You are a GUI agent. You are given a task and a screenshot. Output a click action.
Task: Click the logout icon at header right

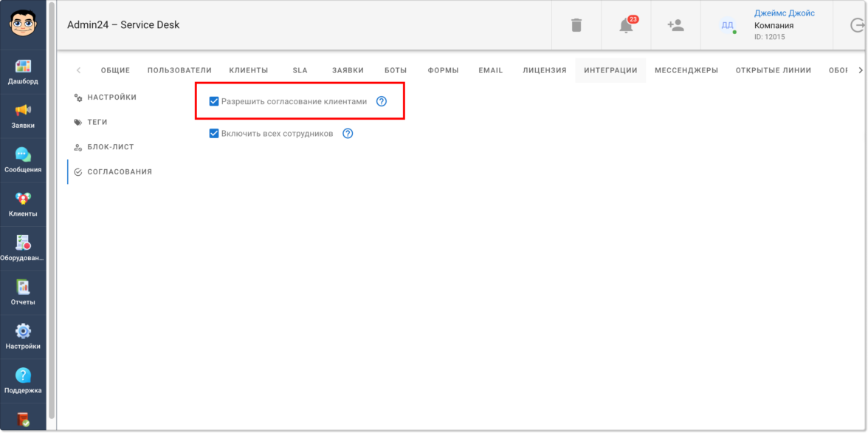857,26
